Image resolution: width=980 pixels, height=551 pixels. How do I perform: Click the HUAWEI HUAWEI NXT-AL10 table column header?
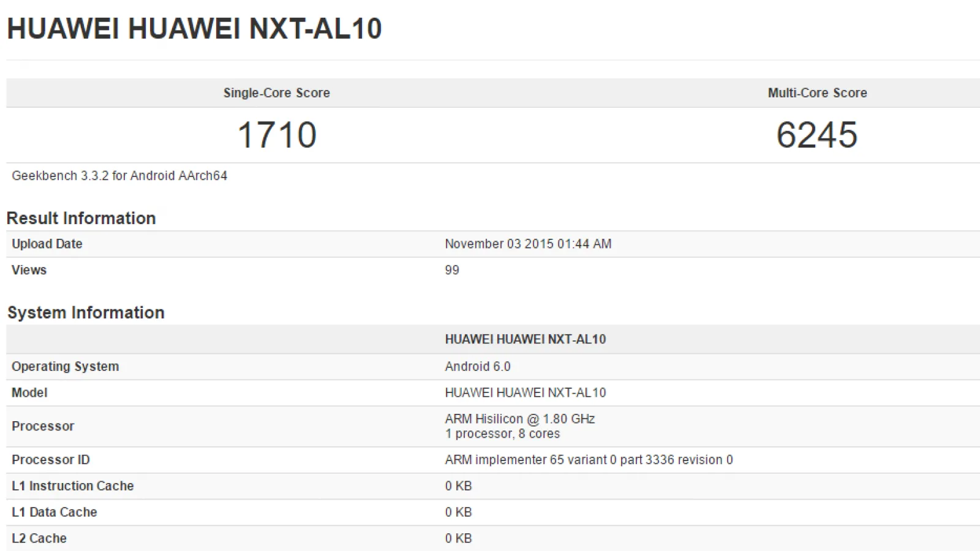pyautogui.click(x=526, y=339)
